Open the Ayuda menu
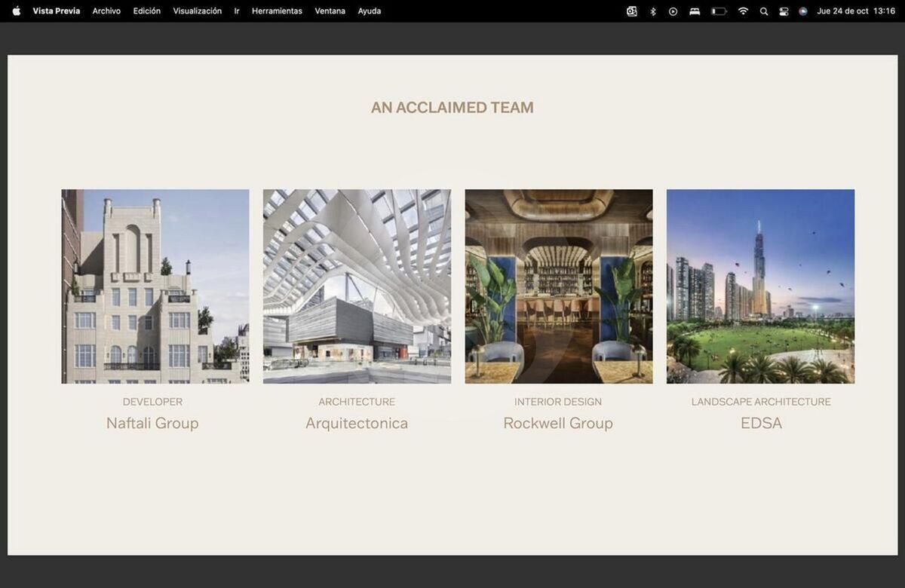 pyautogui.click(x=370, y=11)
